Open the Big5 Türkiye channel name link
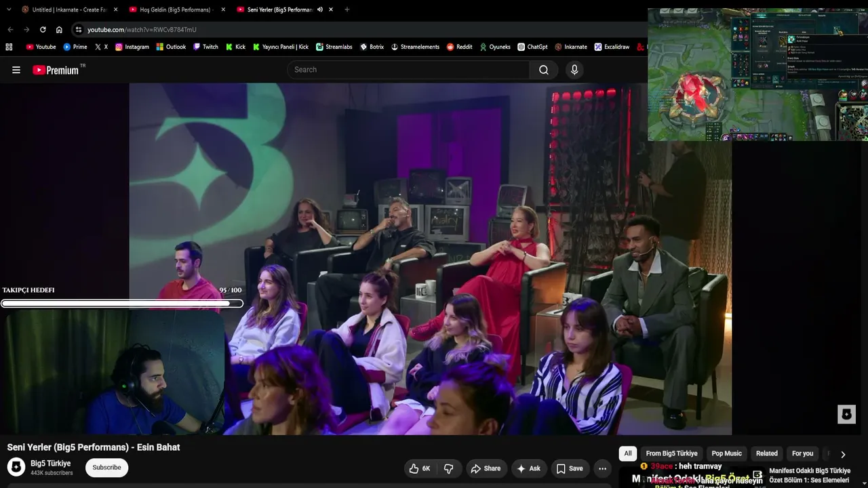Image resolution: width=868 pixels, height=488 pixels. click(x=51, y=464)
